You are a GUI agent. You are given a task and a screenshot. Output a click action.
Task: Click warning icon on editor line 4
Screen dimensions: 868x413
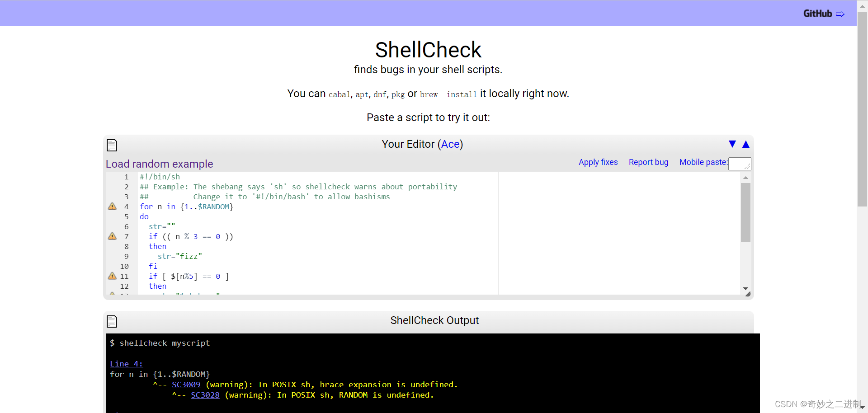(112, 206)
